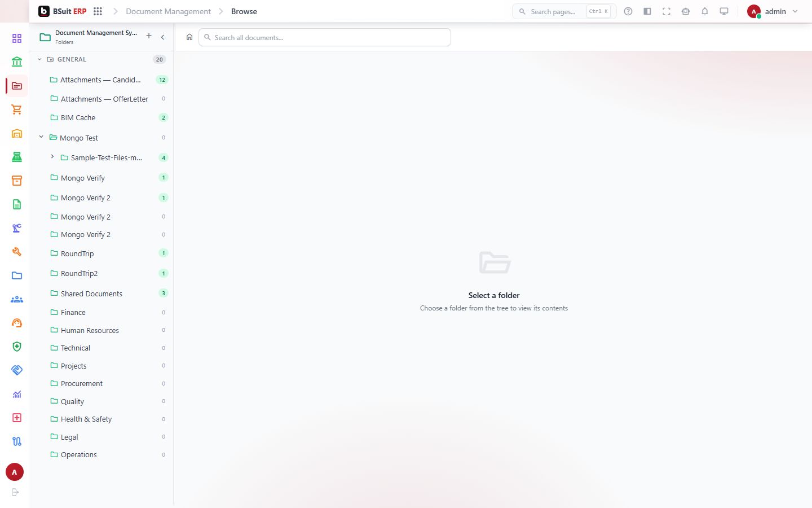Screen dimensions: 812x508
Task: Click the 12 count badge on Attachments — Candid...
Action: point(162,80)
